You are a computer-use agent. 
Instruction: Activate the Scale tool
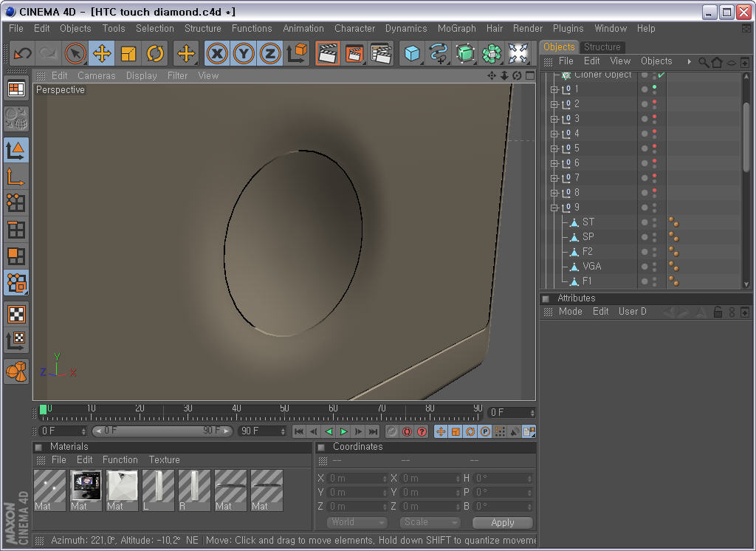click(128, 53)
